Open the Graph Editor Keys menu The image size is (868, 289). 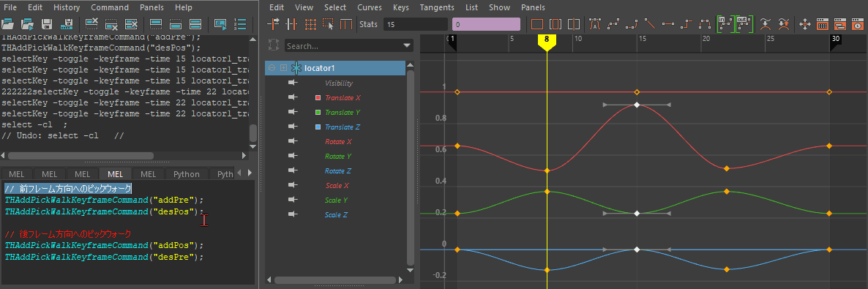(x=401, y=8)
